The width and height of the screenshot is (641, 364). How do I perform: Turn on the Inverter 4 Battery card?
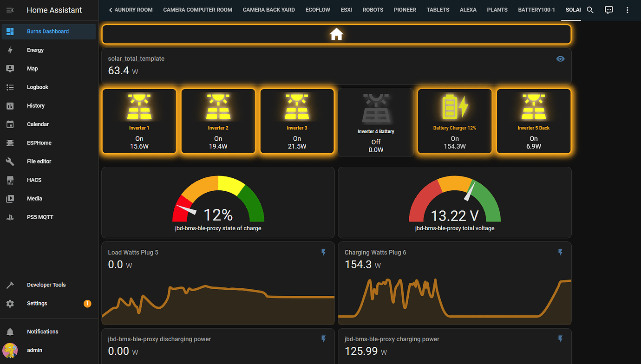(375, 121)
